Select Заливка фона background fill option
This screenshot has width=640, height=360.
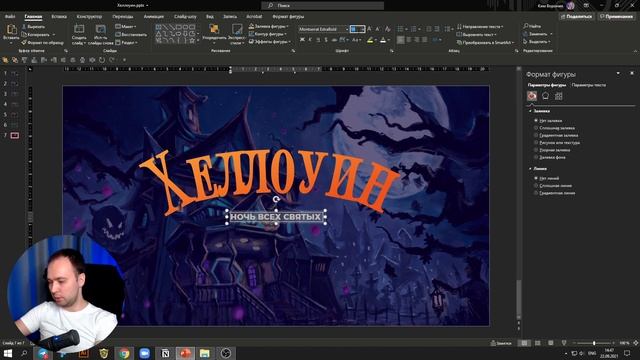click(x=550, y=157)
